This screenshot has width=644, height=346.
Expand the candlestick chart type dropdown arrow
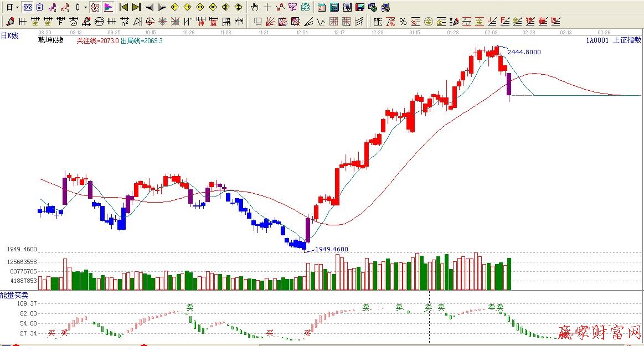(x=85, y=7)
